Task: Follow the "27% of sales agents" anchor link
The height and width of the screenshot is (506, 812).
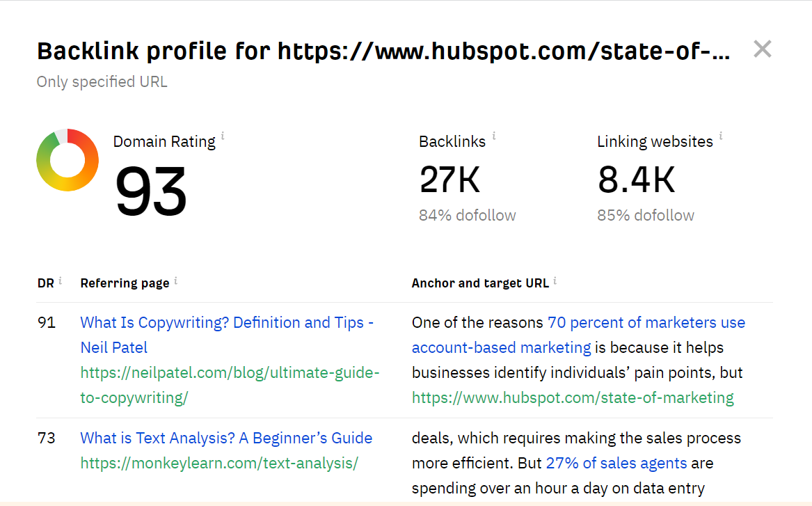Action: [x=616, y=464]
